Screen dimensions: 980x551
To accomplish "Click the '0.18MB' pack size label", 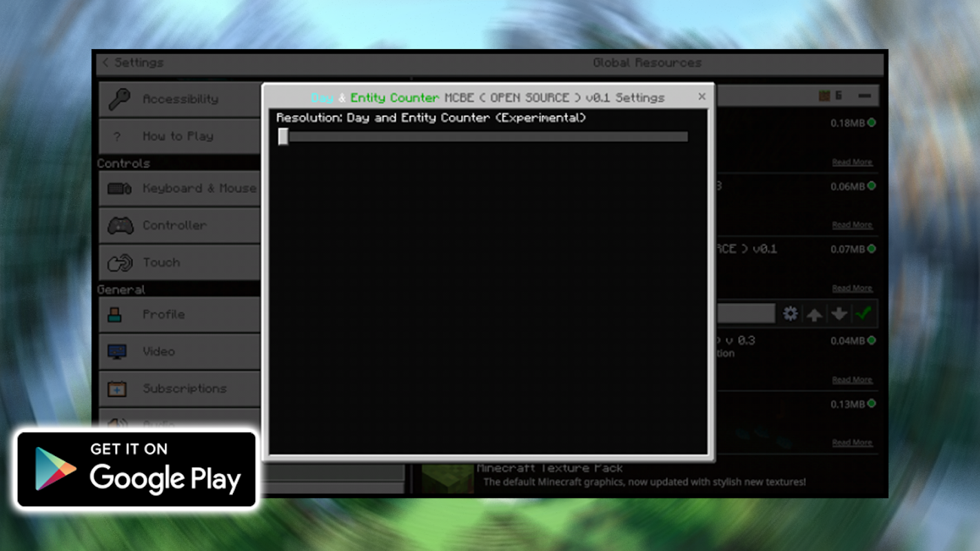I will tap(848, 123).
